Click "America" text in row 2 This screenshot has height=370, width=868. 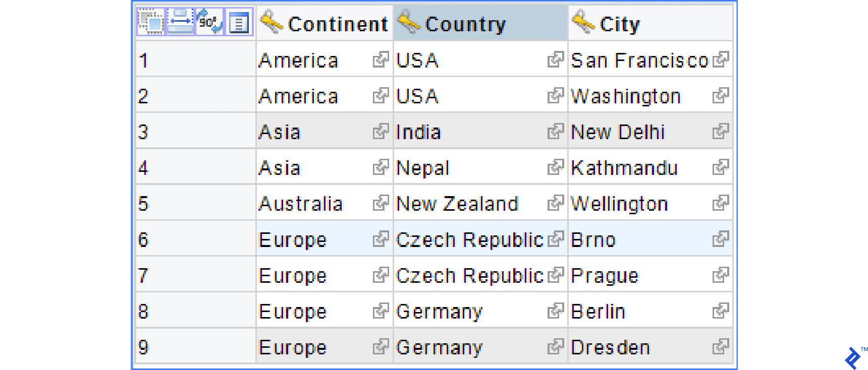(298, 96)
